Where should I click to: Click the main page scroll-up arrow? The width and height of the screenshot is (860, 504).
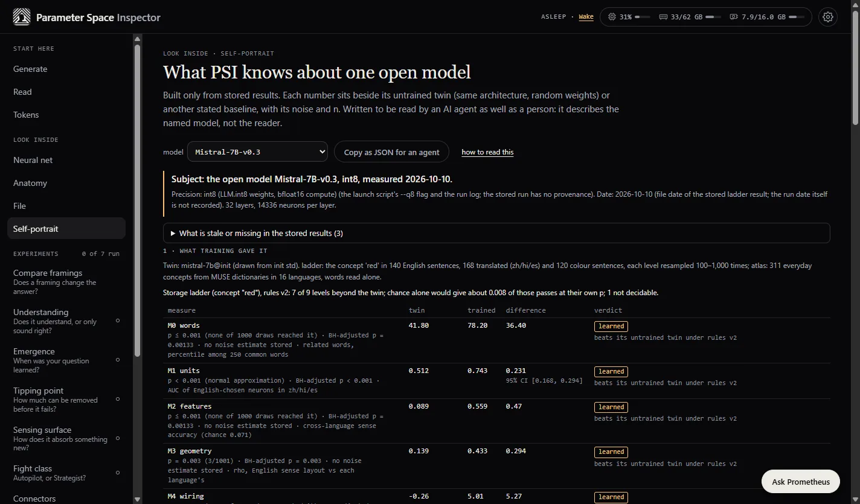[x=855, y=4]
